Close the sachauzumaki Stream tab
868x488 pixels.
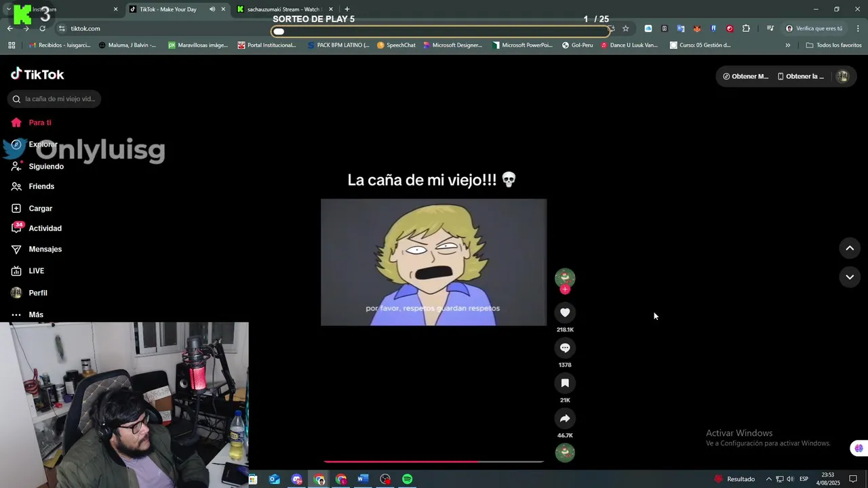coord(331,9)
